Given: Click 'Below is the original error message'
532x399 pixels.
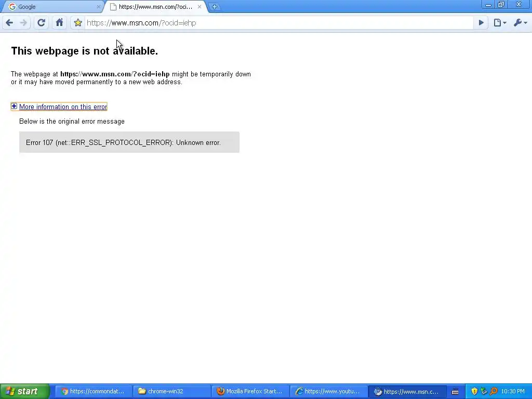Looking at the screenshot, I should [72, 121].
